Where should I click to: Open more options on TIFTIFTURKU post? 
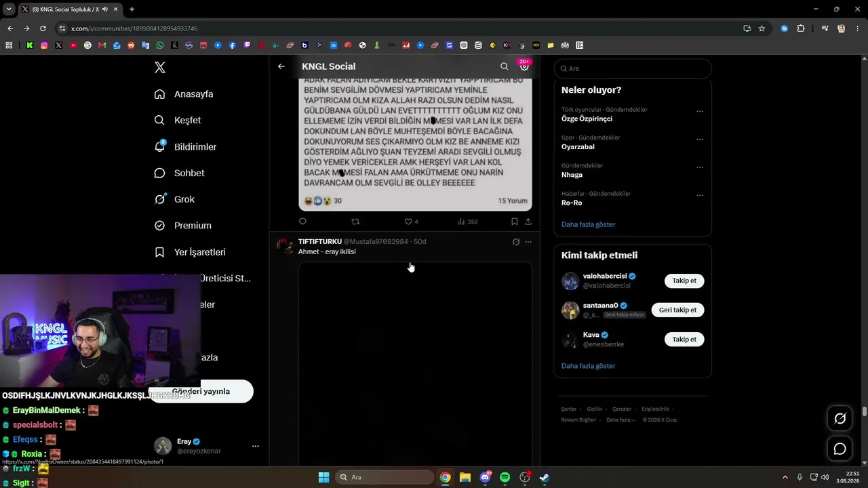pyautogui.click(x=528, y=242)
